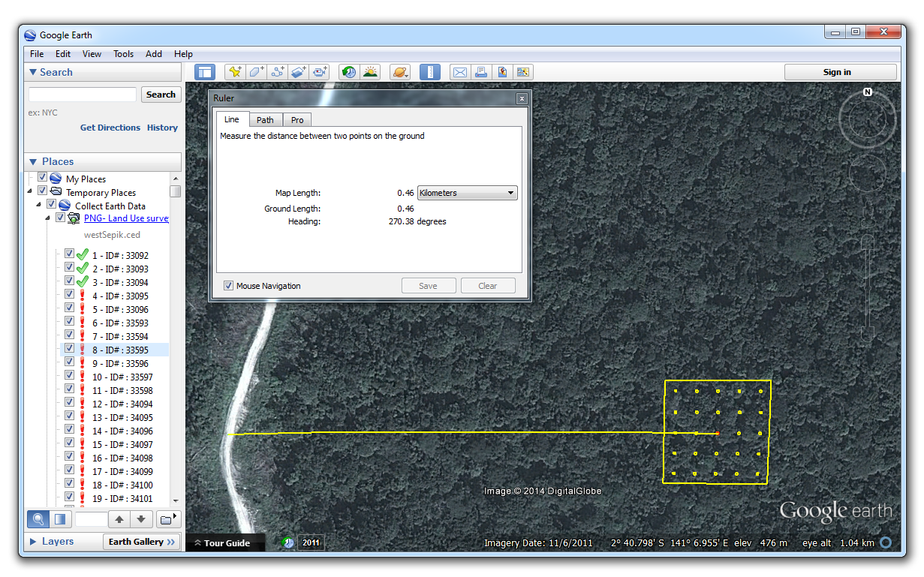
Task: Add a new Placemark
Action: point(235,71)
